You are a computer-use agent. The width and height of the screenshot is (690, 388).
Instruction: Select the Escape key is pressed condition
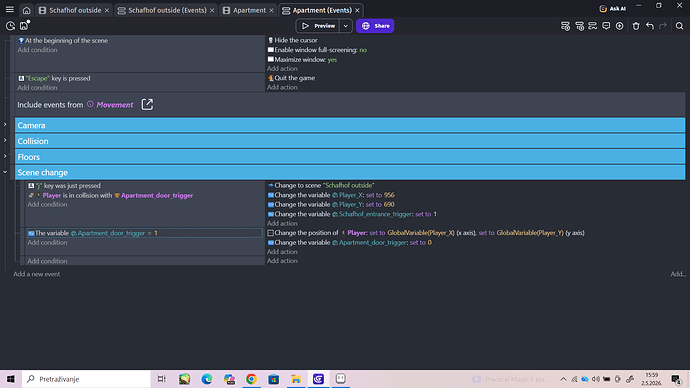(x=54, y=78)
